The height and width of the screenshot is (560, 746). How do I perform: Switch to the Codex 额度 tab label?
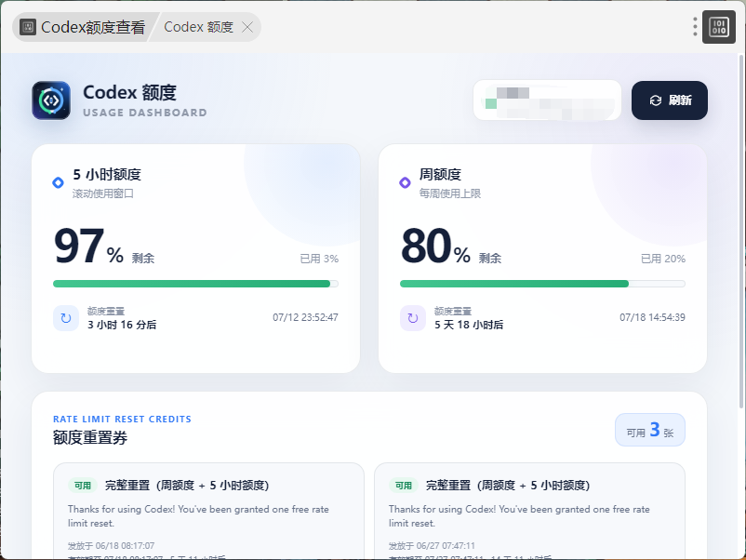tap(198, 27)
